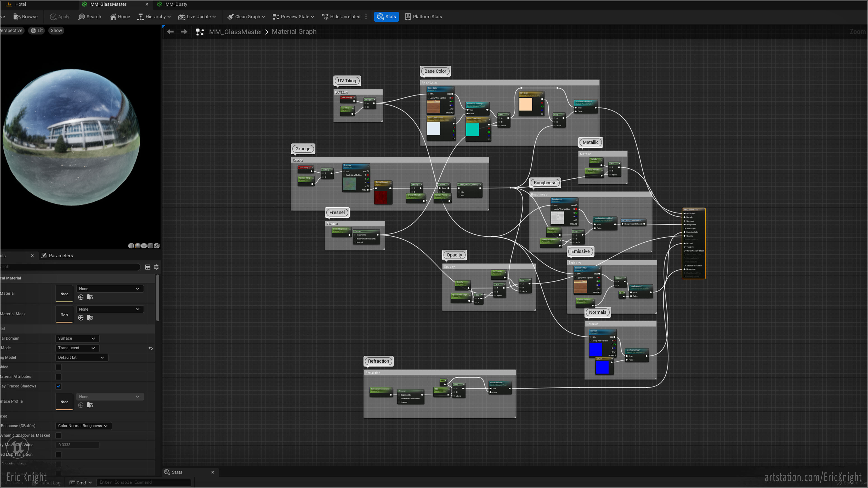Toggle the Stats button off
Screen dimensions: 868x488
tap(386, 16)
